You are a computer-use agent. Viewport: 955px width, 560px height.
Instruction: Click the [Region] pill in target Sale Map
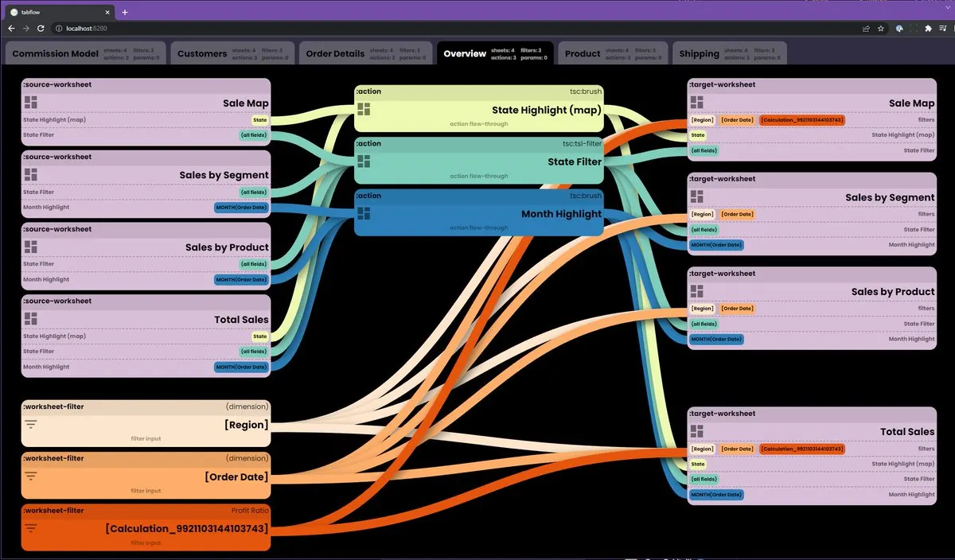pos(702,120)
